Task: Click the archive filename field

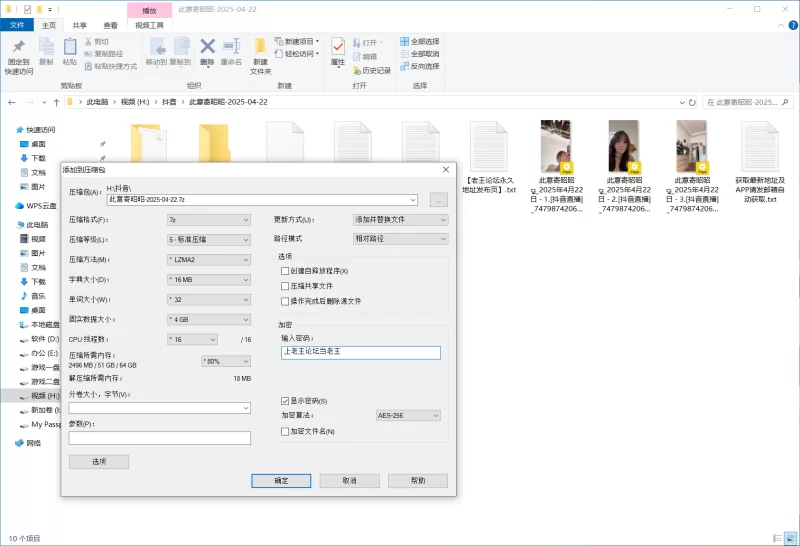Action: pyautogui.click(x=262, y=200)
